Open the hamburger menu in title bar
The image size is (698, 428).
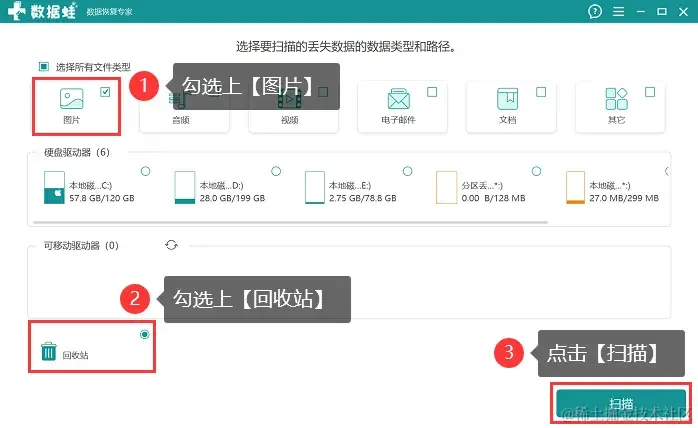[618, 12]
